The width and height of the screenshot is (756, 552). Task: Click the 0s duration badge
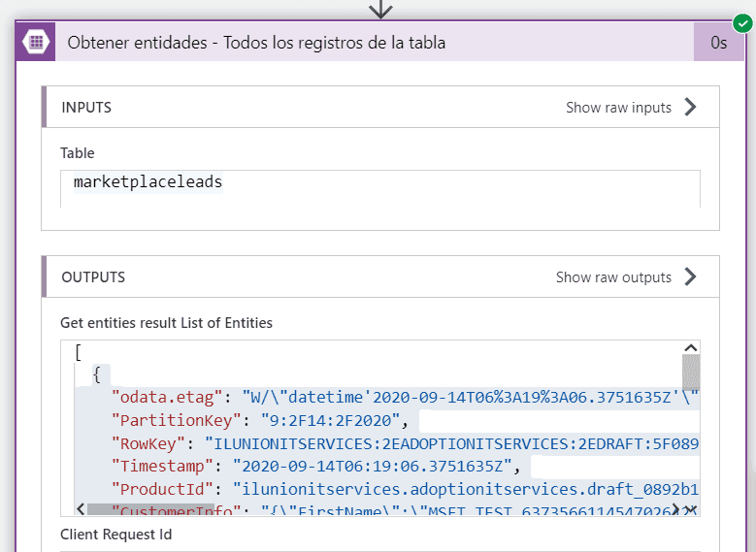click(x=719, y=42)
